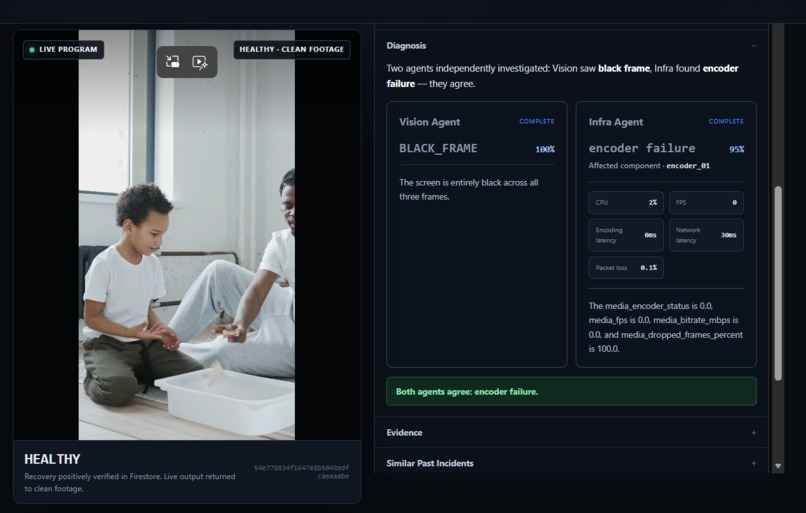
Task: Select the Infra Agent card title
Action: point(615,122)
